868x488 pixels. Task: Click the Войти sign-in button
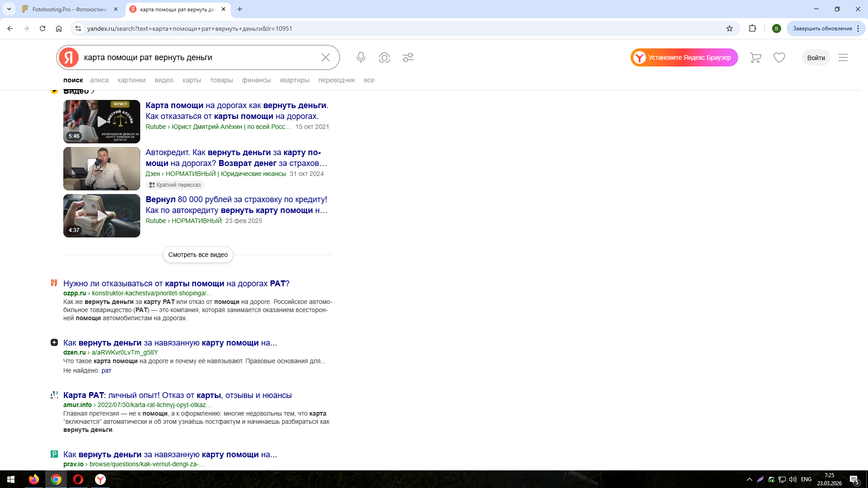(x=816, y=57)
